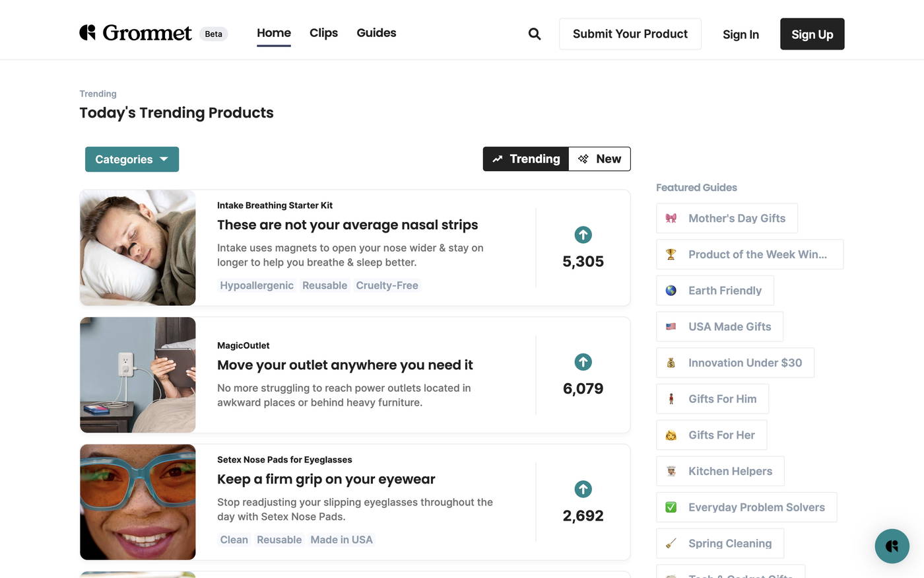The image size is (924, 578).
Task: Open the Categories dropdown
Action: 131,159
